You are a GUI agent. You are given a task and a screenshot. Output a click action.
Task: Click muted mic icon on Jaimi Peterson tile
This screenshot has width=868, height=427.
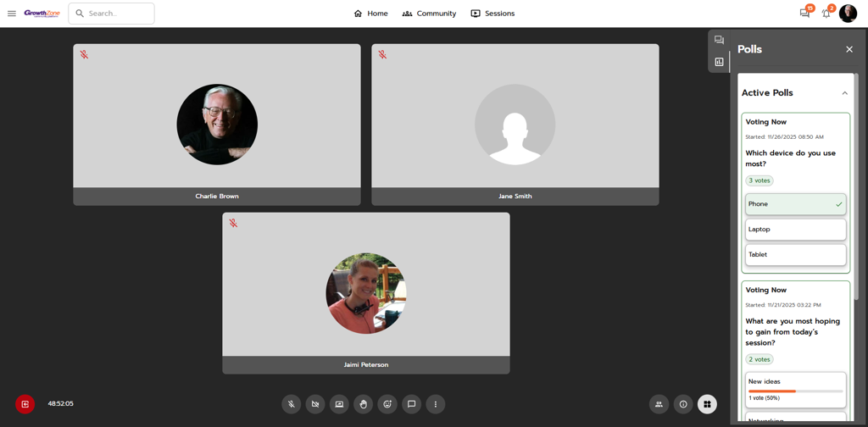233,223
